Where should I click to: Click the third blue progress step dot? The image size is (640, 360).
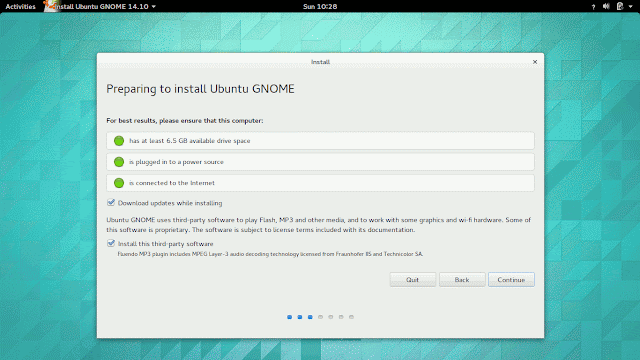(310, 317)
